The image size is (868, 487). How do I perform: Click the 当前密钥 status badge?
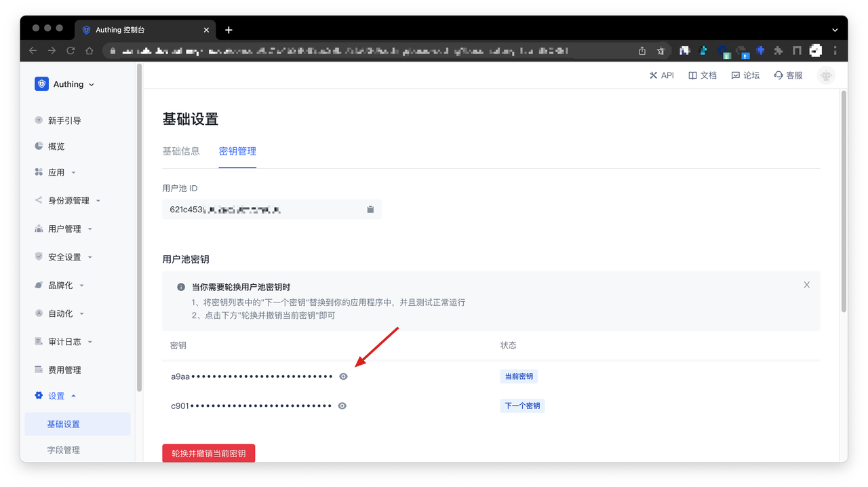click(519, 376)
